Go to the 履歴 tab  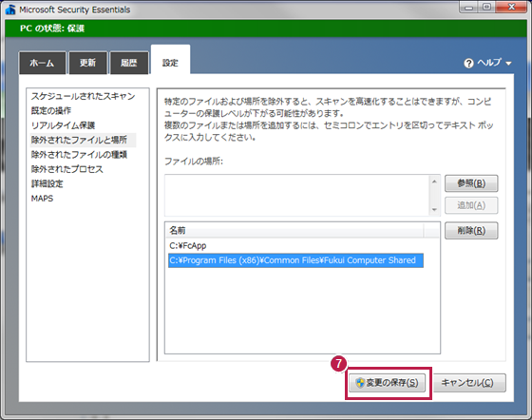click(x=129, y=63)
